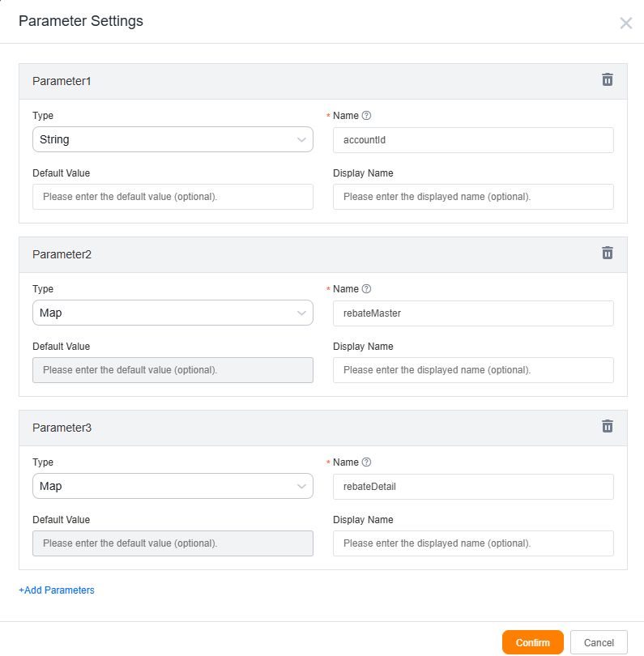The image size is (644, 656).
Task: Click the disabled Default Value field in Parameter3
Action: [173, 543]
